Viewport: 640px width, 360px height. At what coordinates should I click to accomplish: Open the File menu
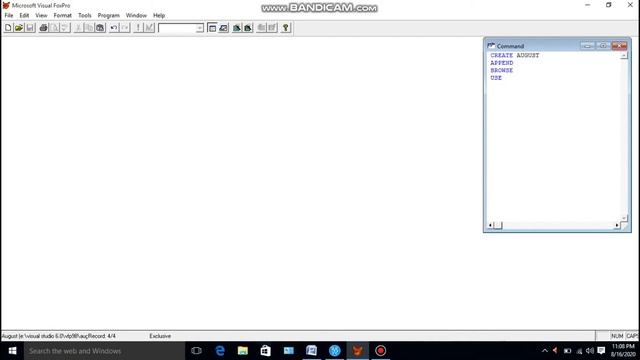tap(9, 16)
